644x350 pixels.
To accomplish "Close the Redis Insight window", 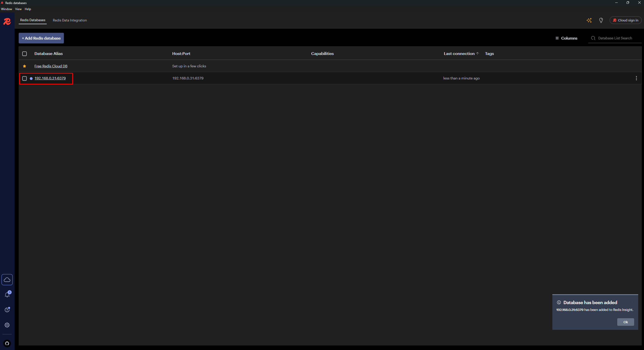I will tap(639, 3).
